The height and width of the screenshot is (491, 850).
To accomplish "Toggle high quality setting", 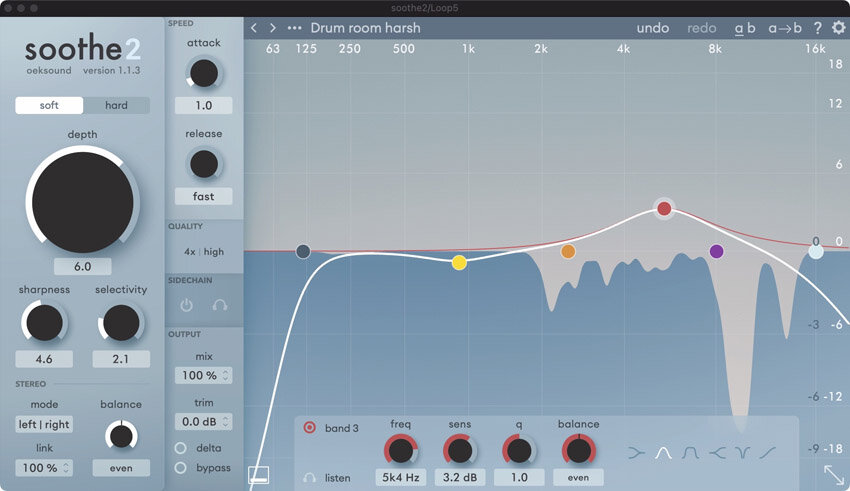I will pos(214,251).
